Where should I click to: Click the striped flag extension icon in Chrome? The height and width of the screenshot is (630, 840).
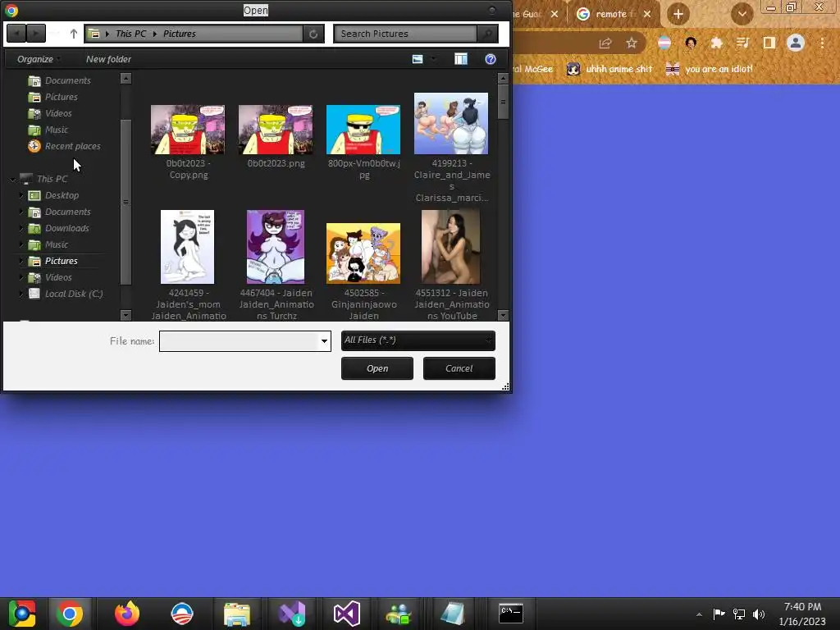tap(664, 43)
